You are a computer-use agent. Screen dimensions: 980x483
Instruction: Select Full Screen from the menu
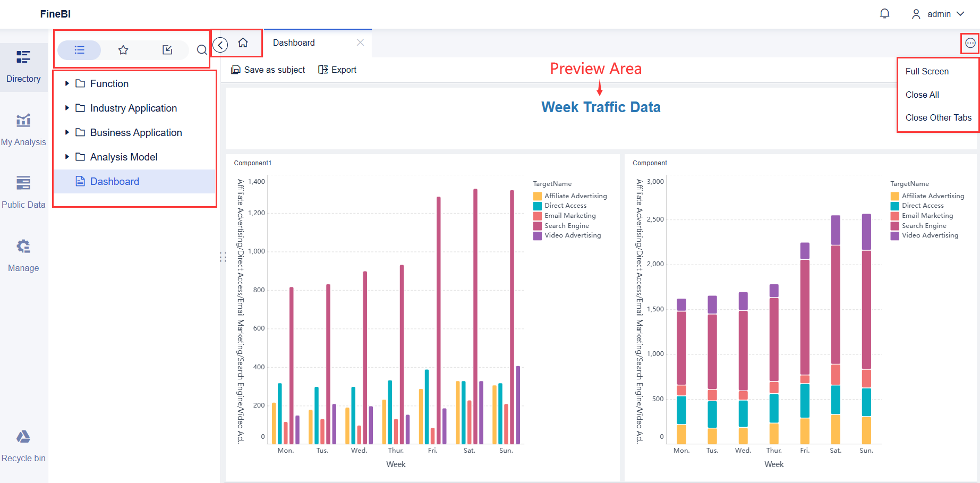[927, 71]
